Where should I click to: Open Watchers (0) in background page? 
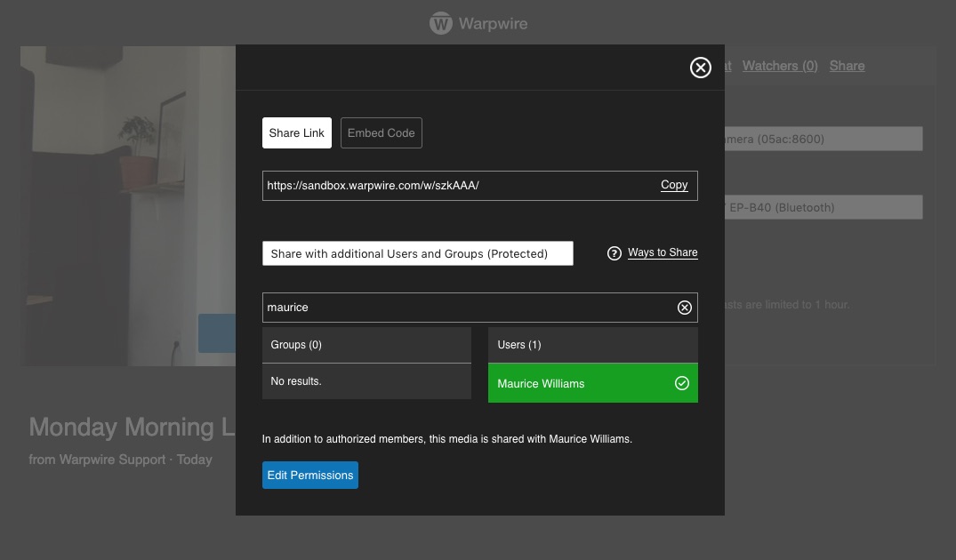pyautogui.click(x=780, y=66)
